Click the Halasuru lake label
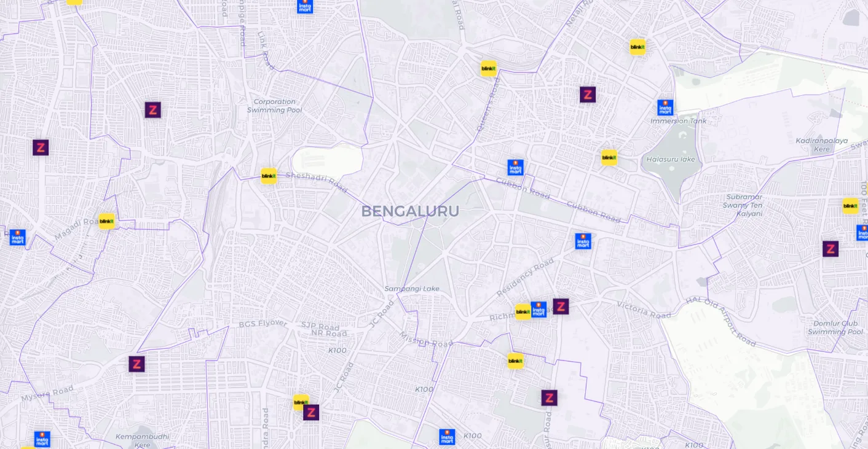 (x=671, y=159)
